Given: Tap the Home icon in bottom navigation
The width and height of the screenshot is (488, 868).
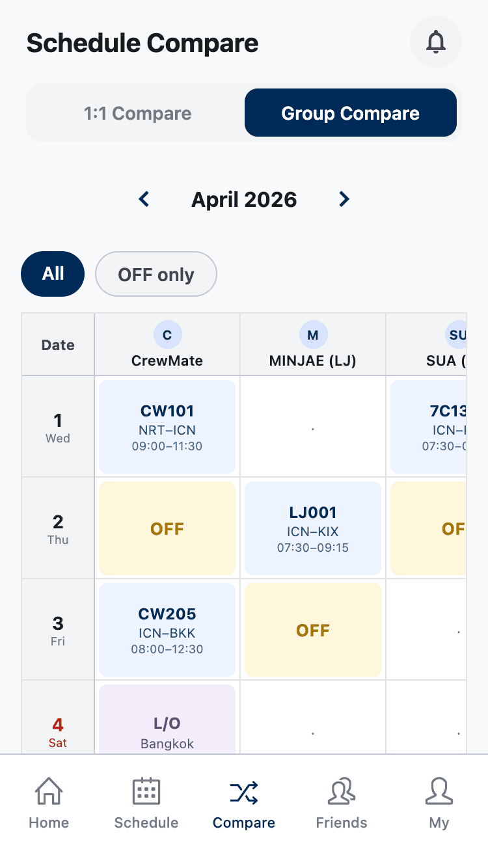Looking at the screenshot, I should (x=49, y=792).
